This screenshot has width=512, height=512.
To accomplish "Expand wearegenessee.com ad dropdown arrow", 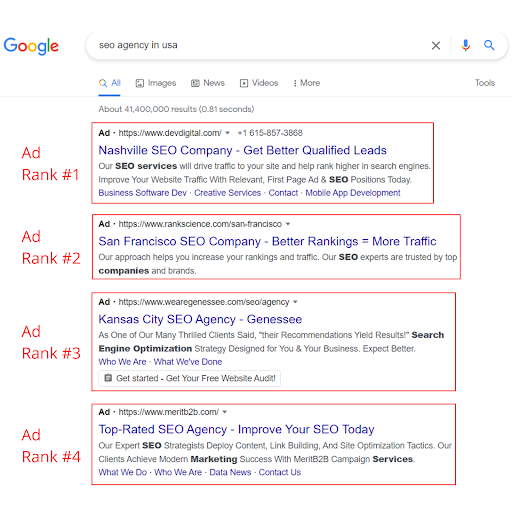I will pyautogui.click(x=295, y=302).
